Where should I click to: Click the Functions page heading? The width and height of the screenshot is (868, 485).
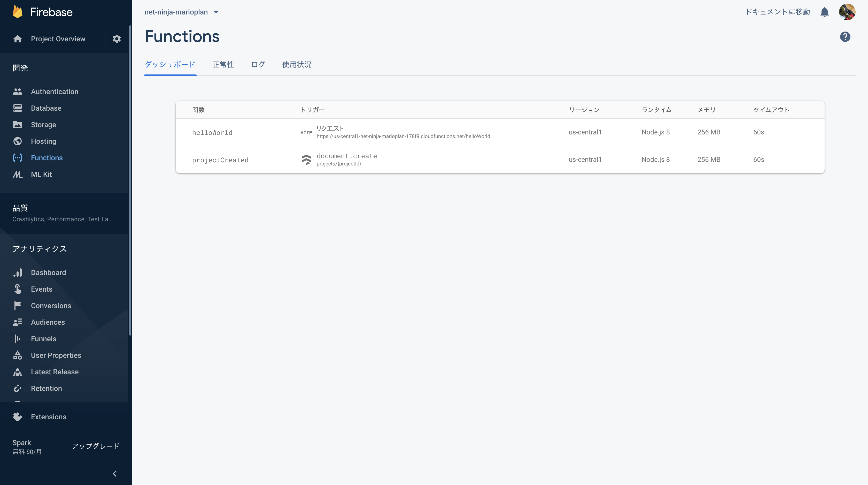182,36
